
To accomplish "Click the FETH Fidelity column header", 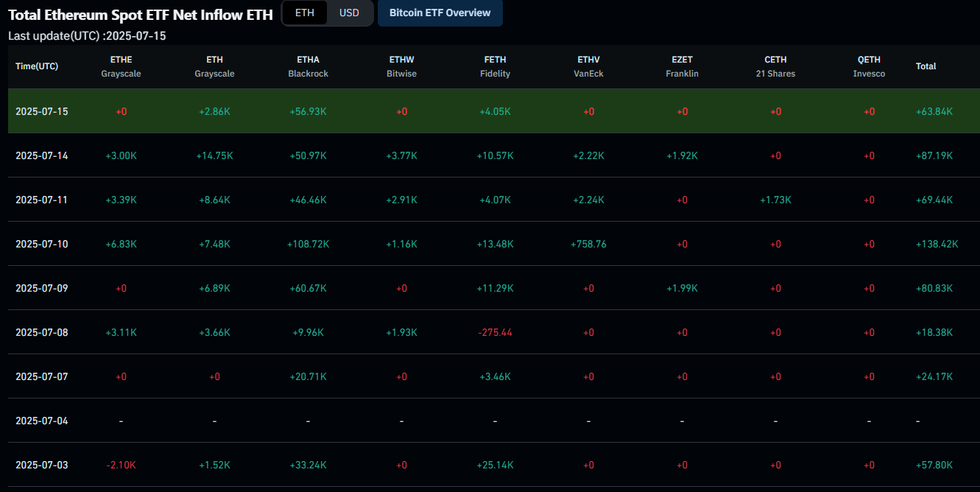I will click(x=495, y=66).
